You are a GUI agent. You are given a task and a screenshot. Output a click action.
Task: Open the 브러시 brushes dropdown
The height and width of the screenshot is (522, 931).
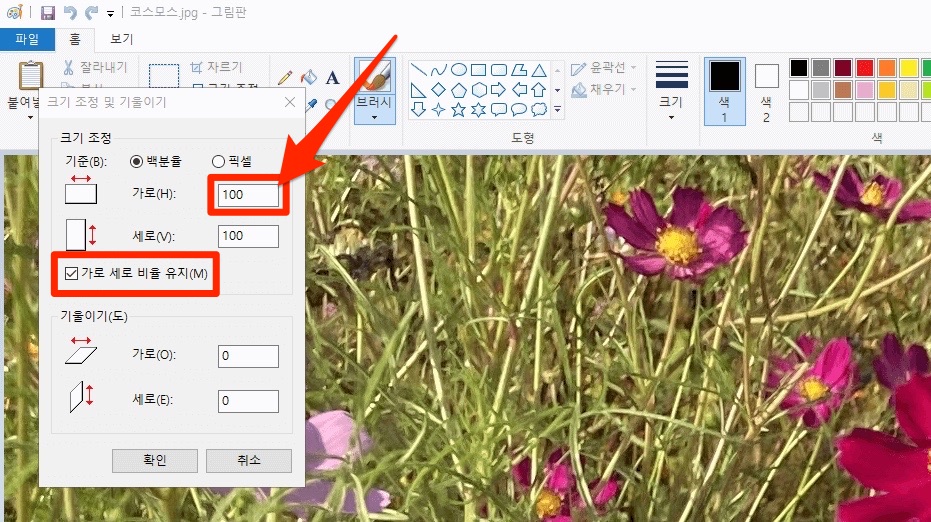click(374, 118)
